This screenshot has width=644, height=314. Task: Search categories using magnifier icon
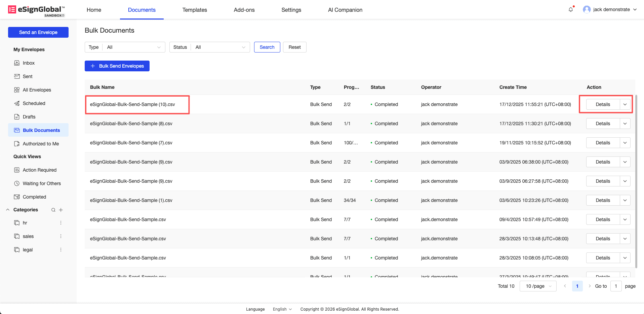click(x=53, y=210)
